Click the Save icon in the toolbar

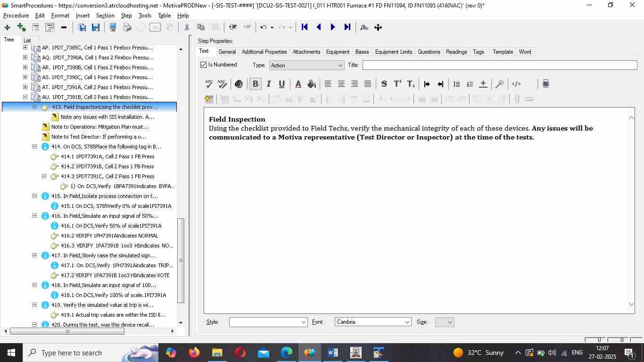pyautogui.click(x=96, y=27)
